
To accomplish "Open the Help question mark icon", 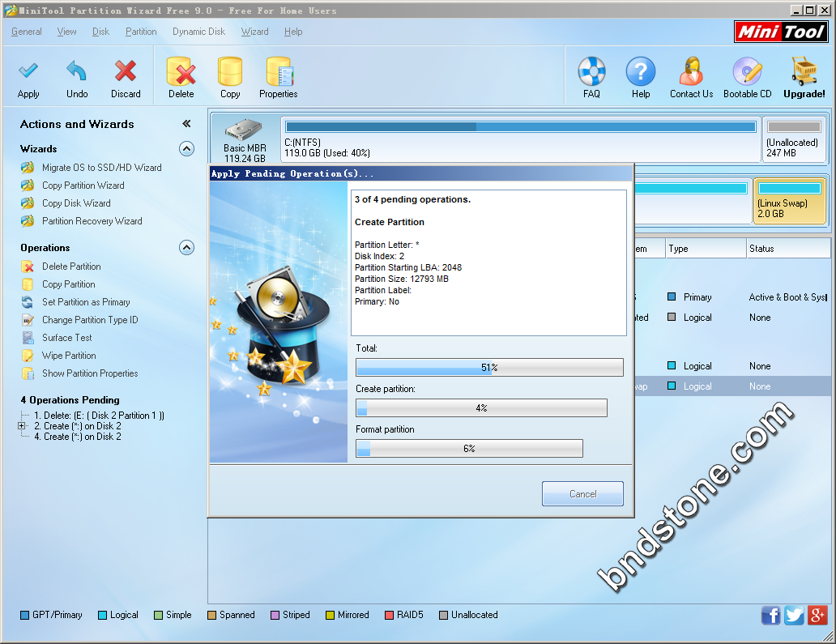I will tap(640, 71).
